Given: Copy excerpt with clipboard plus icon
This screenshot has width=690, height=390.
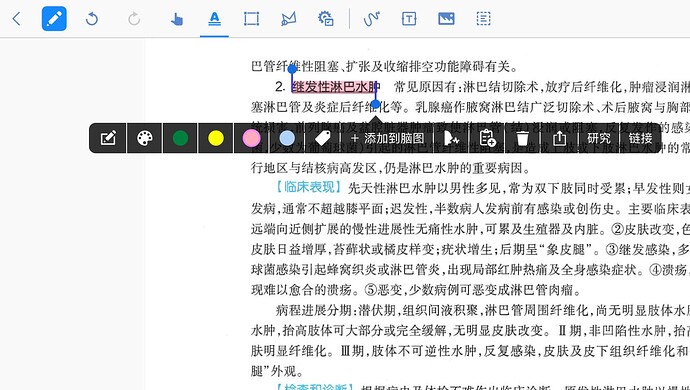Looking at the screenshot, I should pyautogui.click(x=487, y=138).
